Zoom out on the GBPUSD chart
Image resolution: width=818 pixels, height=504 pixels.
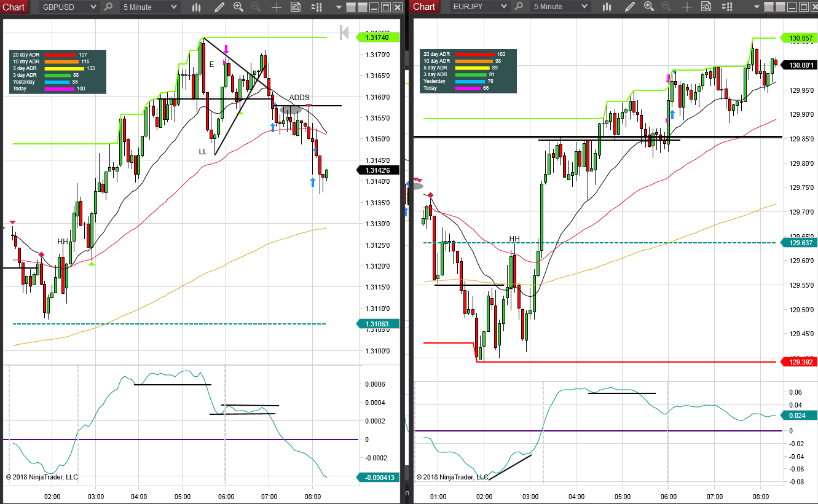(x=256, y=7)
